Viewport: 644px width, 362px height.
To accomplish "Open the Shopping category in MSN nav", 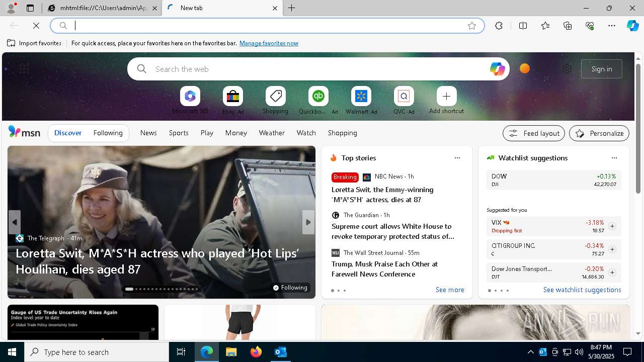I will tap(343, 133).
